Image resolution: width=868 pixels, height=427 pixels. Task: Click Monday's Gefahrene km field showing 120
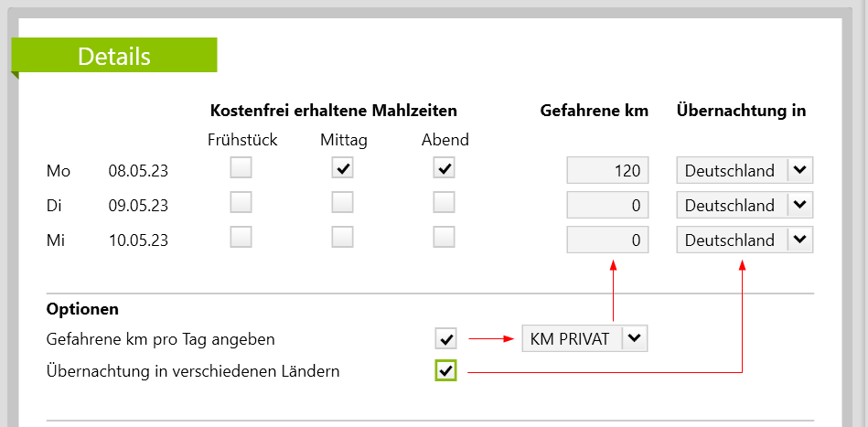tap(607, 170)
